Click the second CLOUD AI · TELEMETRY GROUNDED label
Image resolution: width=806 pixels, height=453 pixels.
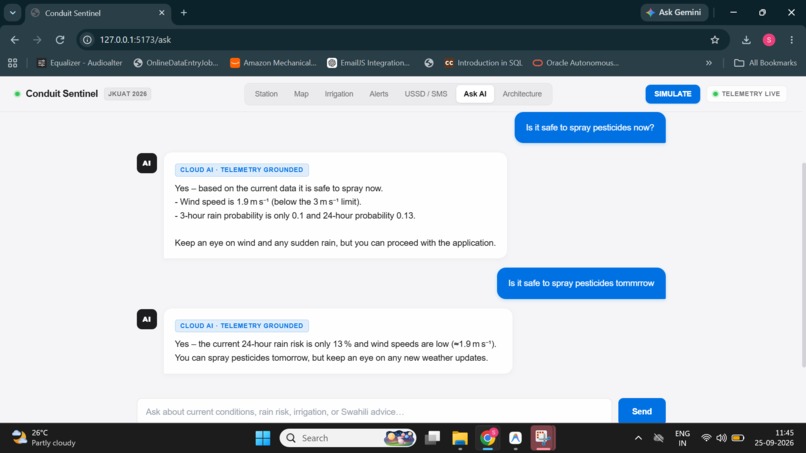[242, 325]
